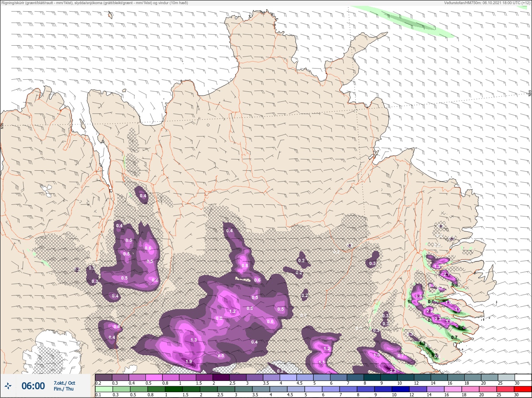
Task: Pick upper legend dark swatch between 2 and 2.5
Action: pyautogui.click(x=221, y=377)
